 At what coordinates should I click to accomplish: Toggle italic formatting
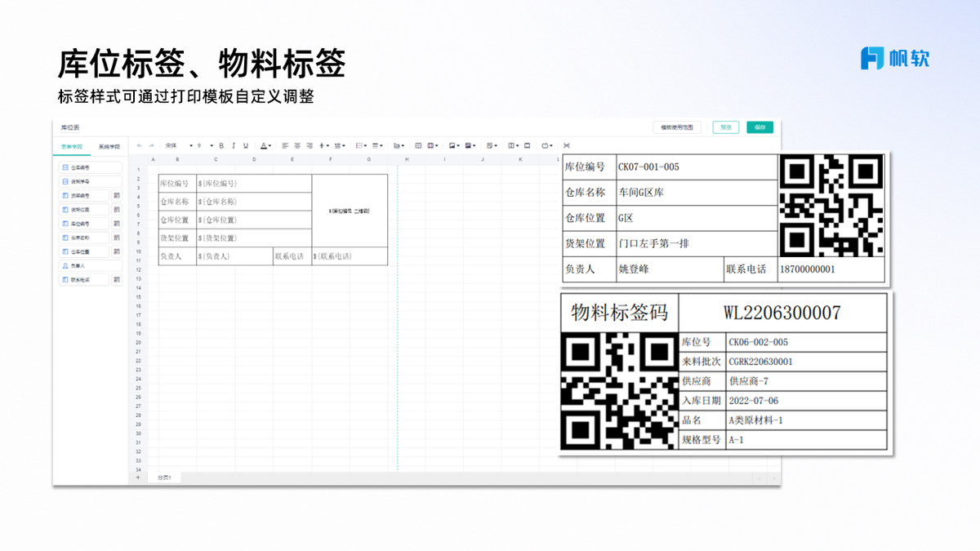[234, 145]
